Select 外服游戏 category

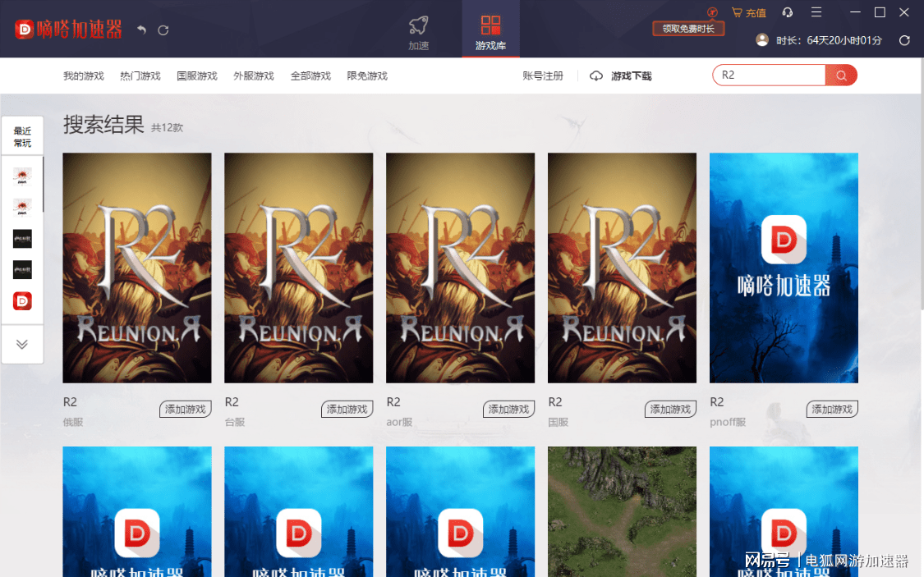254,76
